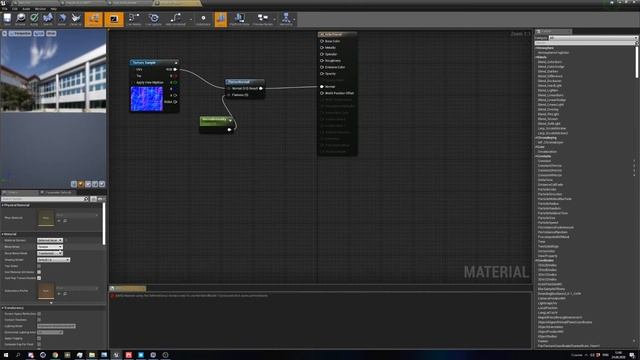This screenshot has width=640, height=360.
Task: Click the Hide Unrelated toolbar icon
Action: click(x=176, y=19)
